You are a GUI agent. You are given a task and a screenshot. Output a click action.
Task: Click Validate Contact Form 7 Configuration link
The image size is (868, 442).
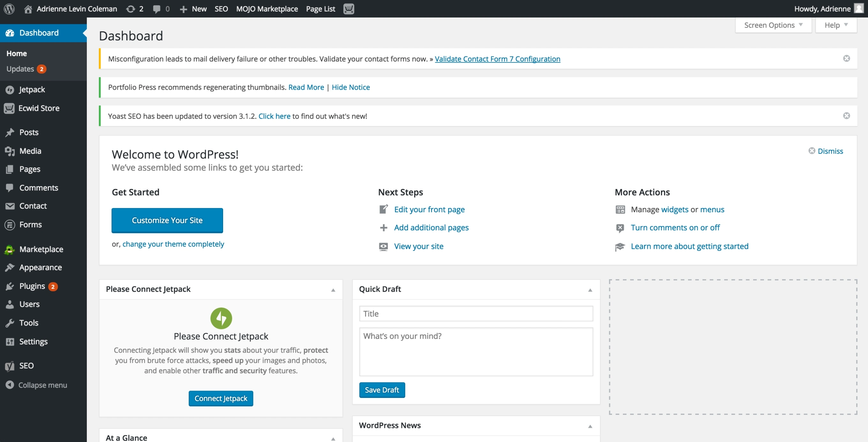point(498,59)
